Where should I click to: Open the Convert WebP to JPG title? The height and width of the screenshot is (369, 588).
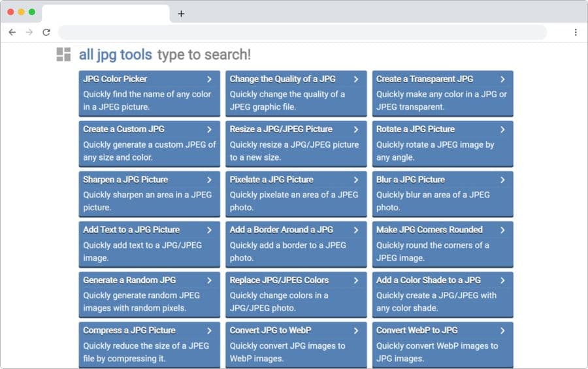point(417,330)
